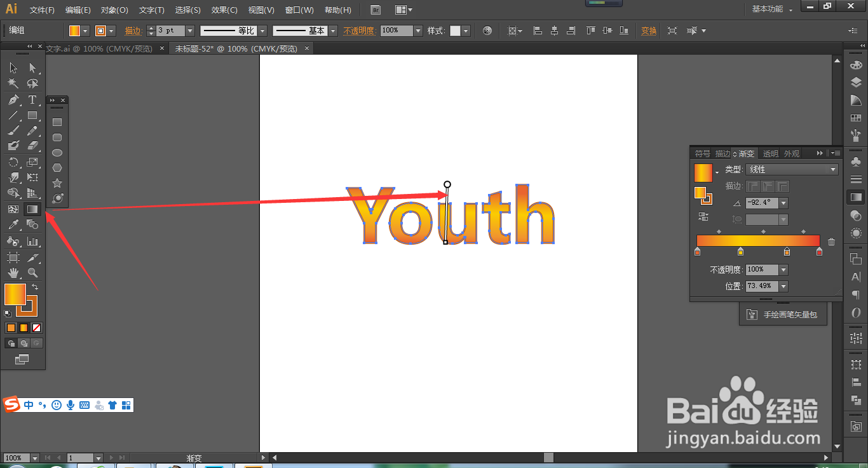Select the yellow gradient stop on slider
This screenshot has width=868, height=468.
[740, 252]
